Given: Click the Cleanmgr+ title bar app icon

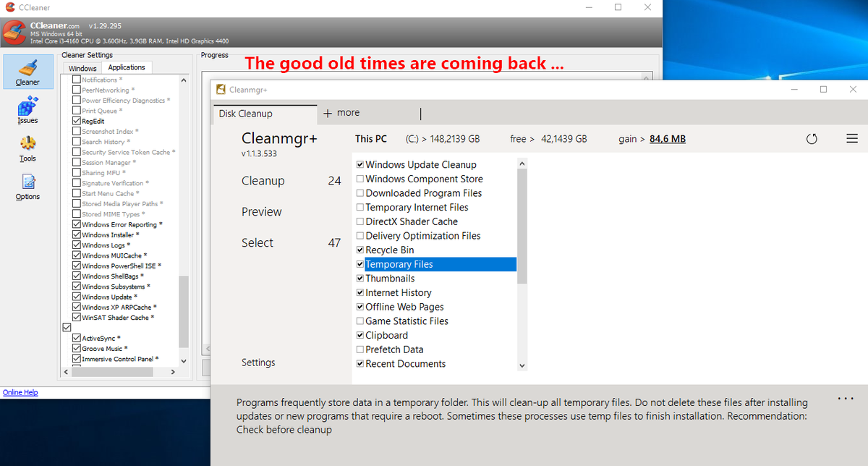Looking at the screenshot, I should 221,89.
